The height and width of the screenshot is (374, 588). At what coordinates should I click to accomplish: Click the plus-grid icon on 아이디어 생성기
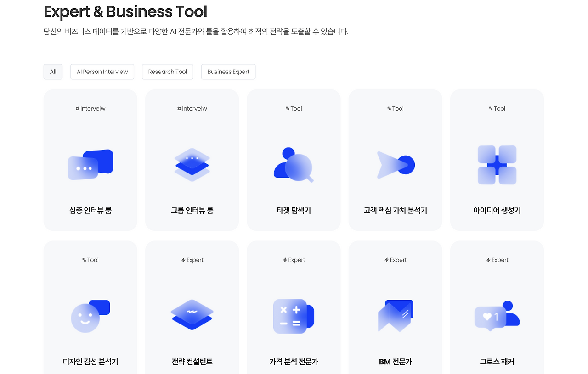click(x=497, y=165)
